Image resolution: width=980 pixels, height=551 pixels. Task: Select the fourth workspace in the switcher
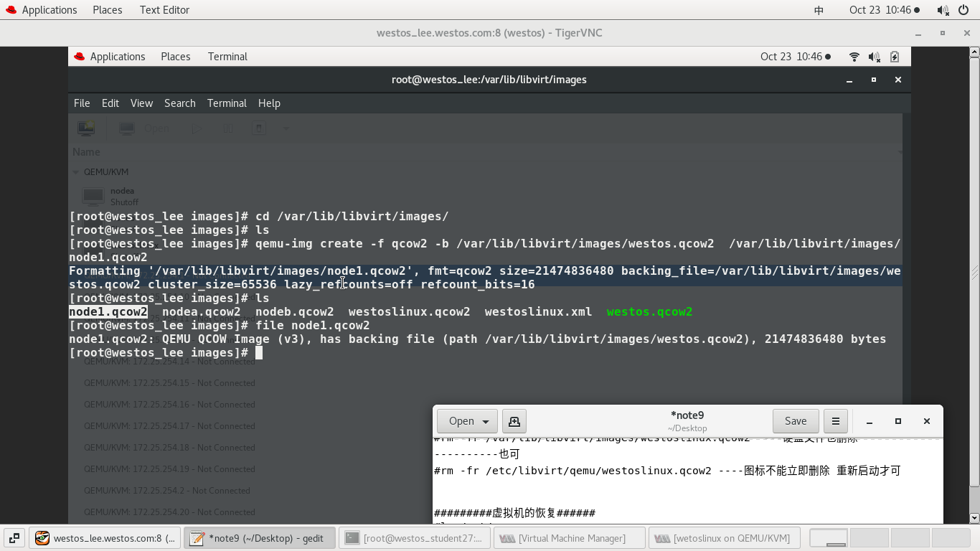951,538
